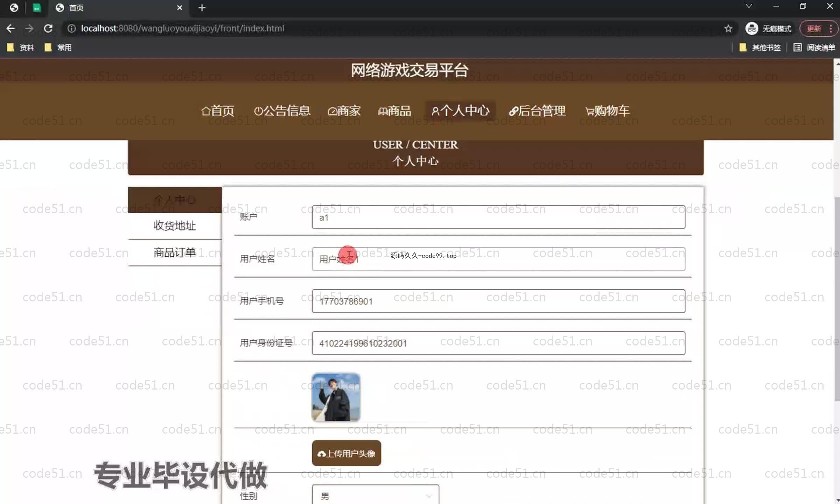Expand the tab search chevron
This screenshot has width=840, height=504.
pyautogui.click(x=749, y=6)
